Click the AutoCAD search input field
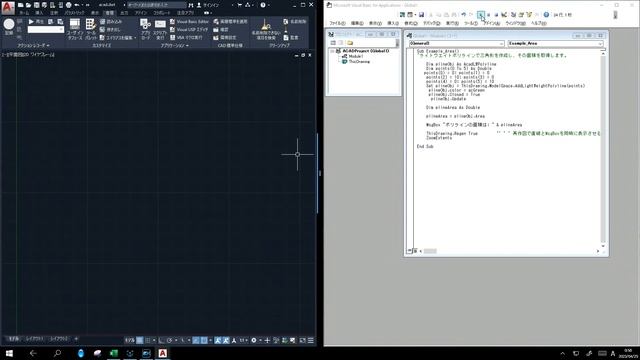This screenshot has height=360, width=640. click(156, 5)
